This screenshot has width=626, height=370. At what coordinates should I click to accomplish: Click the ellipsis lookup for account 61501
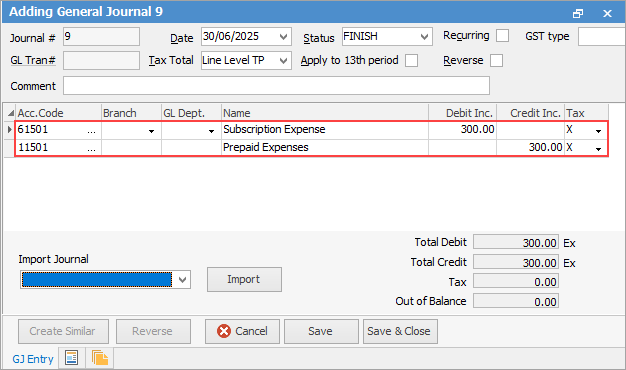point(91,130)
